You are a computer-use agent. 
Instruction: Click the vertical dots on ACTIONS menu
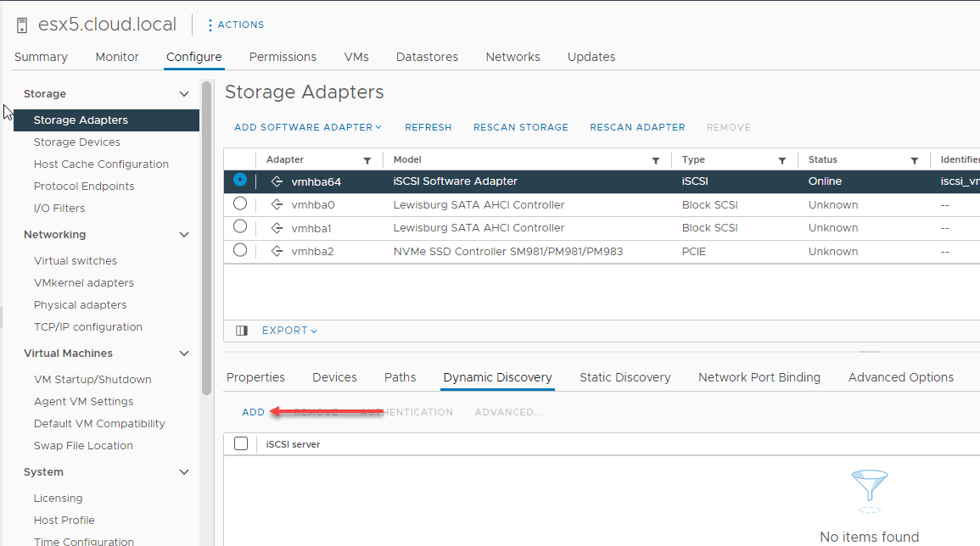210,24
